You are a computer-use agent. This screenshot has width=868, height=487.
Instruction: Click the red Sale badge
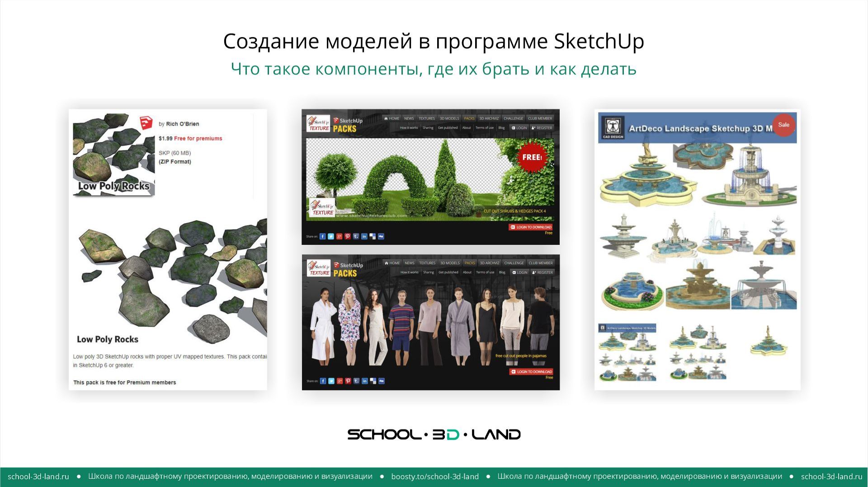coord(783,125)
